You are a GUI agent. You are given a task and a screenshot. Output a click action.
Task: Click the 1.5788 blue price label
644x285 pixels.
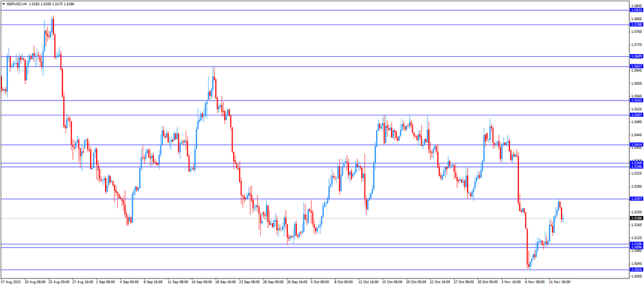coord(636,25)
